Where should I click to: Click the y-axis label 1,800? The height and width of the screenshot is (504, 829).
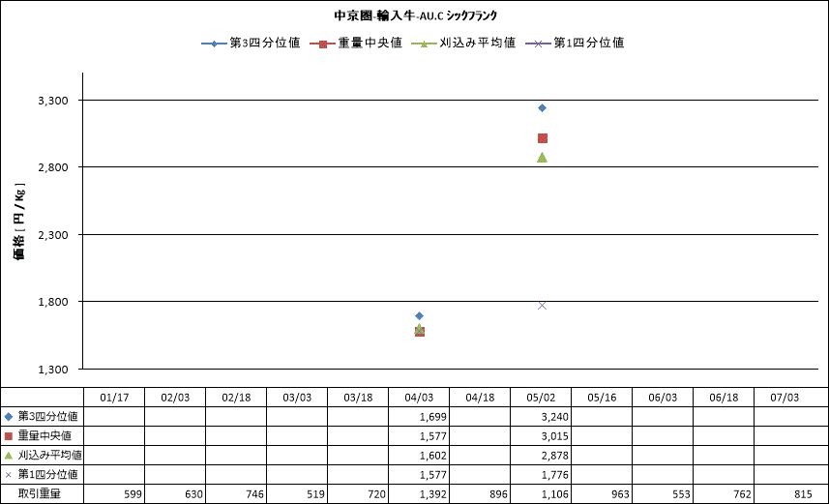[x=53, y=302]
